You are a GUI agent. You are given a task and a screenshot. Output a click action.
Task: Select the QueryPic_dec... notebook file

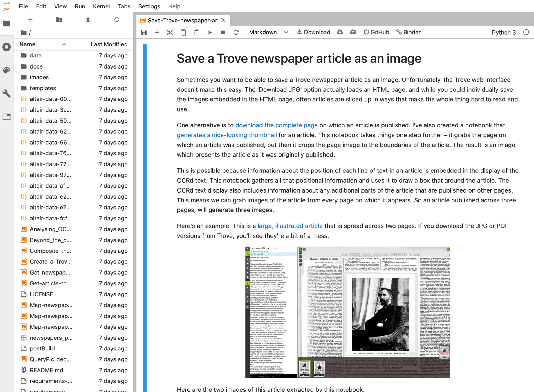pos(74,359)
